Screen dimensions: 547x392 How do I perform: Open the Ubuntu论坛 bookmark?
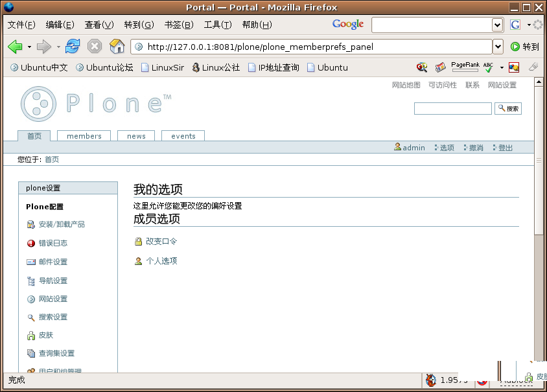[104, 67]
